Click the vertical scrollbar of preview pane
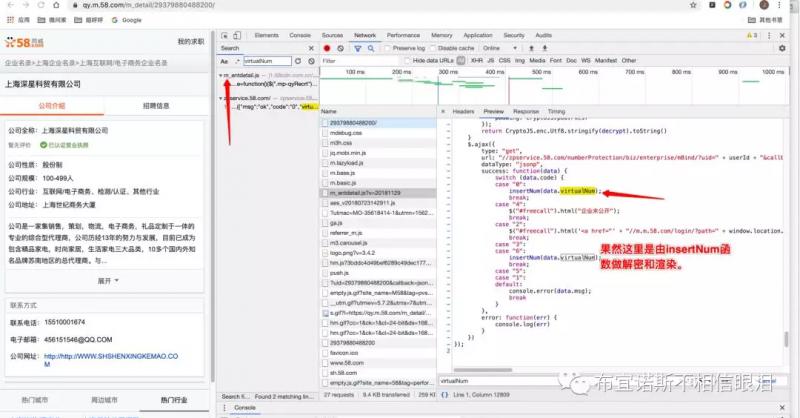 [x=786, y=339]
